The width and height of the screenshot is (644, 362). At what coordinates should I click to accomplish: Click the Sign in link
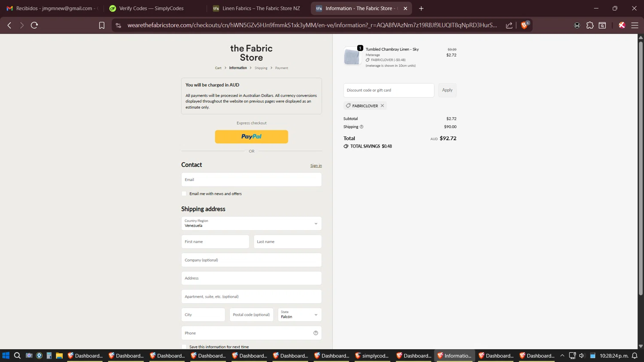pyautogui.click(x=316, y=166)
